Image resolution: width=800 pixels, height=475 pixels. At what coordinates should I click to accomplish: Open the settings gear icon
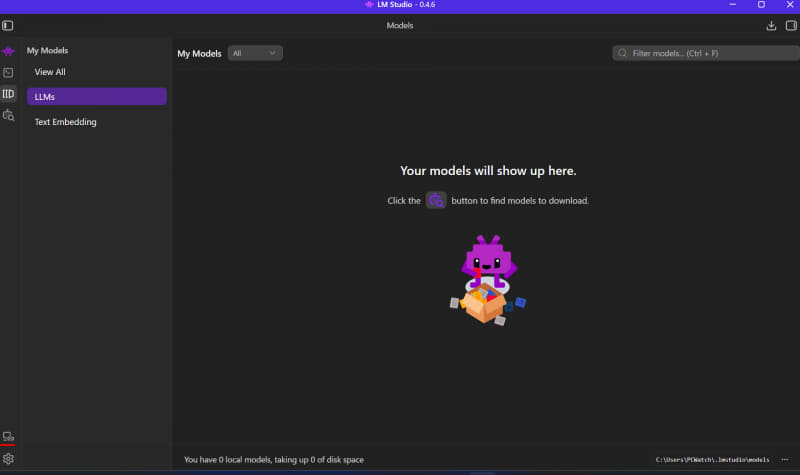[x=8, y=459]
